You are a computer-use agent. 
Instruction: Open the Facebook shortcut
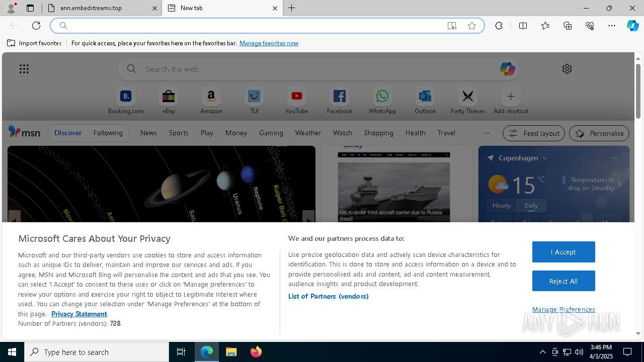(x=340, y=101)
